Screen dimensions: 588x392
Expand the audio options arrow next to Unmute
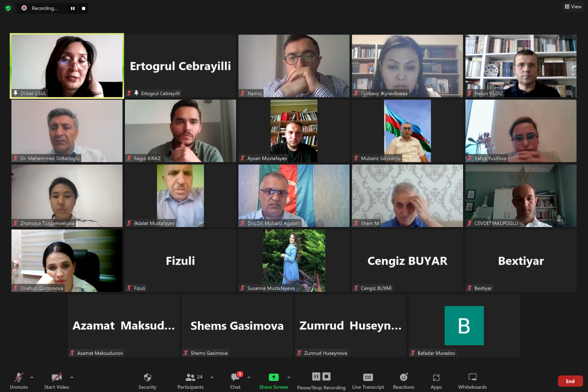point(32,377)
